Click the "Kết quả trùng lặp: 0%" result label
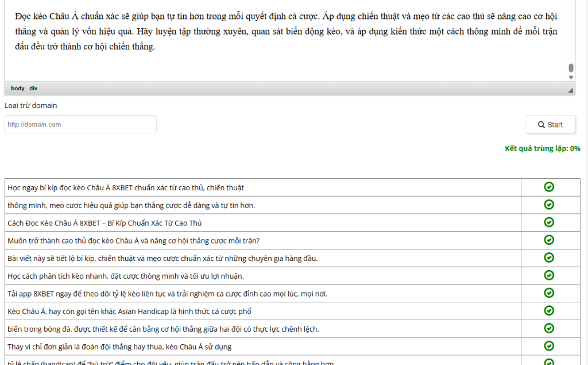The image size is (588, 365). coord(542,148)
